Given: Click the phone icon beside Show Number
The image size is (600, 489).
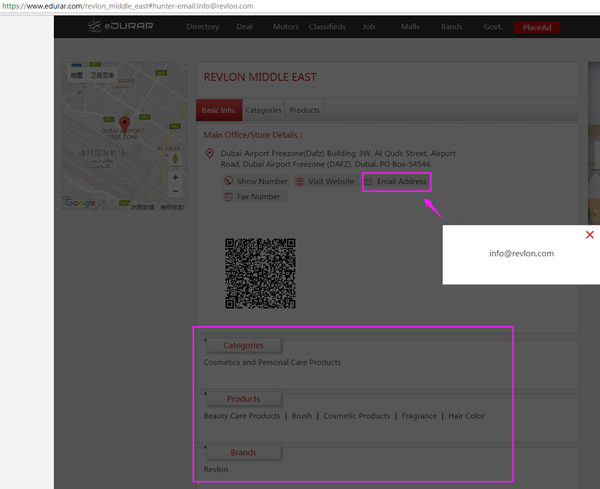Looking at the screenshot, I should tap(229, 182).
